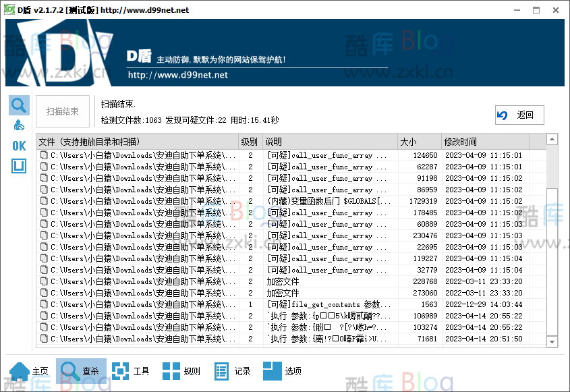Open the 主页 home page

(x=30, y=371)
